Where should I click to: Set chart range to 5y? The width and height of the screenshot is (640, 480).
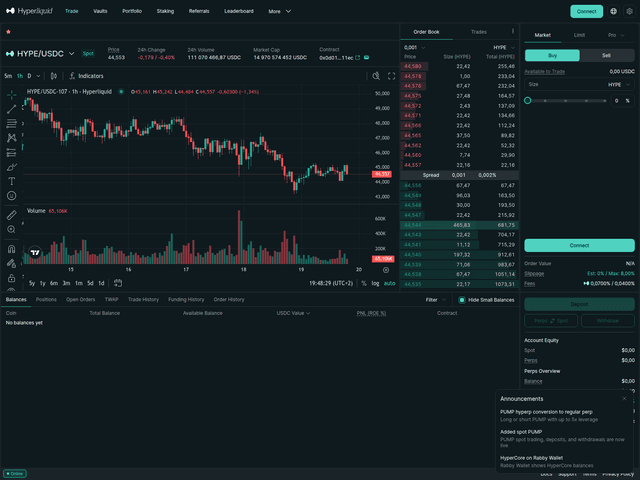[x=32, y=283]
